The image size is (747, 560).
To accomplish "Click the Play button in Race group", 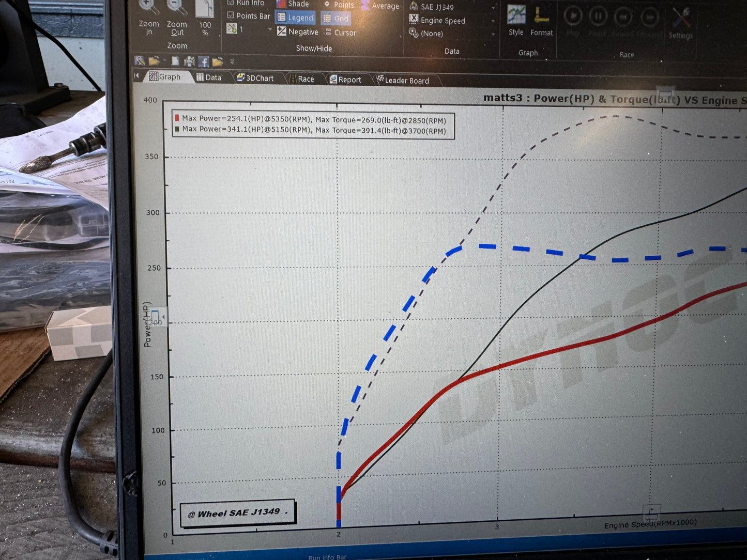I will pyautogui.click(x=573, y=15).
